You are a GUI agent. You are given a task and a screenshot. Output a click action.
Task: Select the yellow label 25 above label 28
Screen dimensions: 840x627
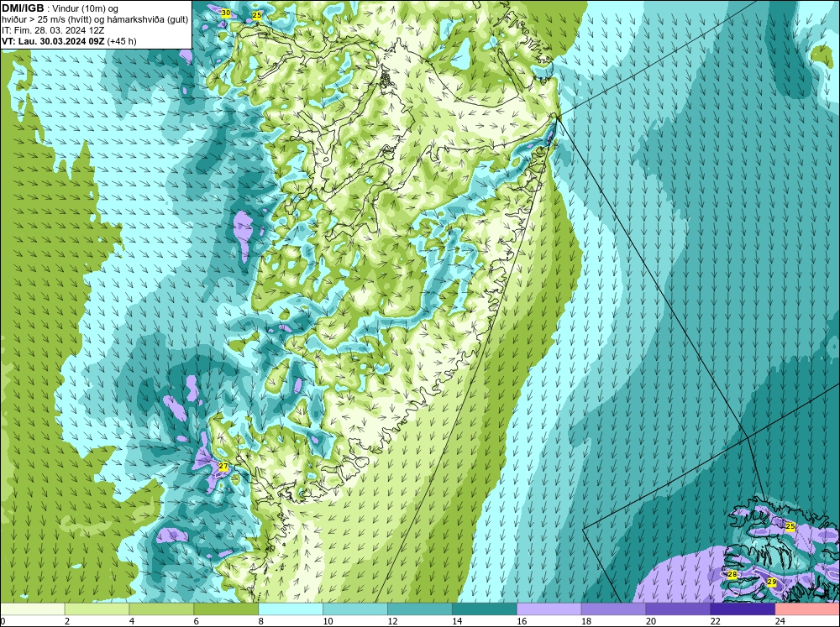pos(790,526)
